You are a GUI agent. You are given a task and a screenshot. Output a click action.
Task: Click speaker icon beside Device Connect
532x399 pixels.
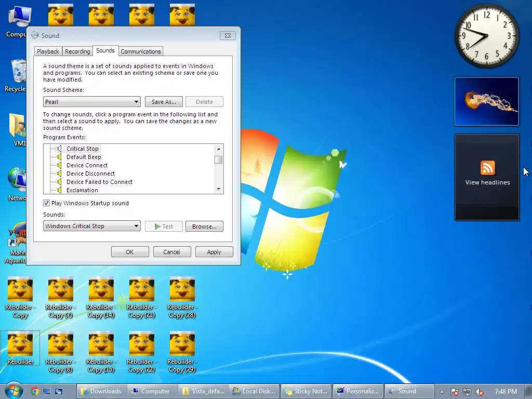[x=59, y=165]
